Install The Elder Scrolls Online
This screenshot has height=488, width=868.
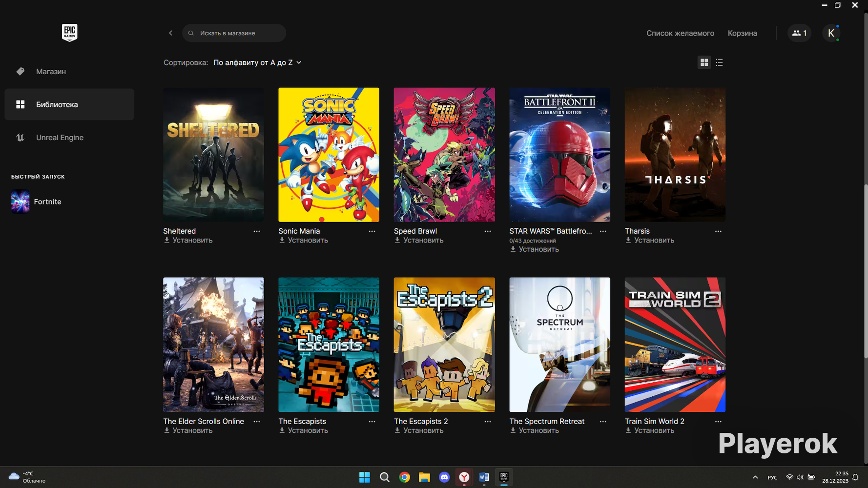(188, 430)
